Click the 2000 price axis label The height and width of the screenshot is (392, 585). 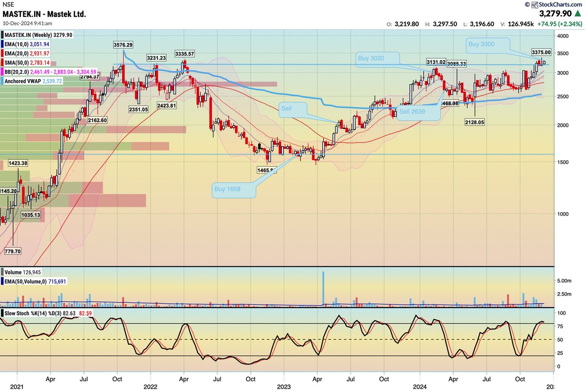(x=564, y=125)
